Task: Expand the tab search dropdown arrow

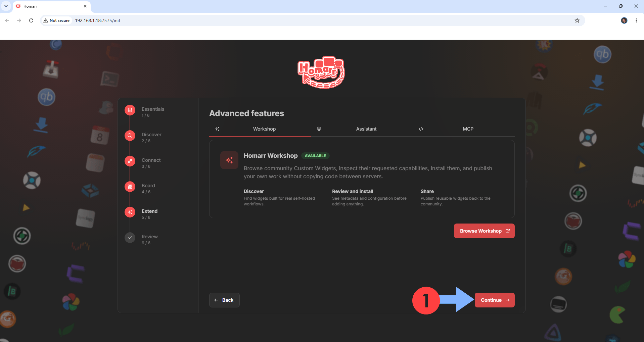Action: pyautogui.click(x=6, y=6)
